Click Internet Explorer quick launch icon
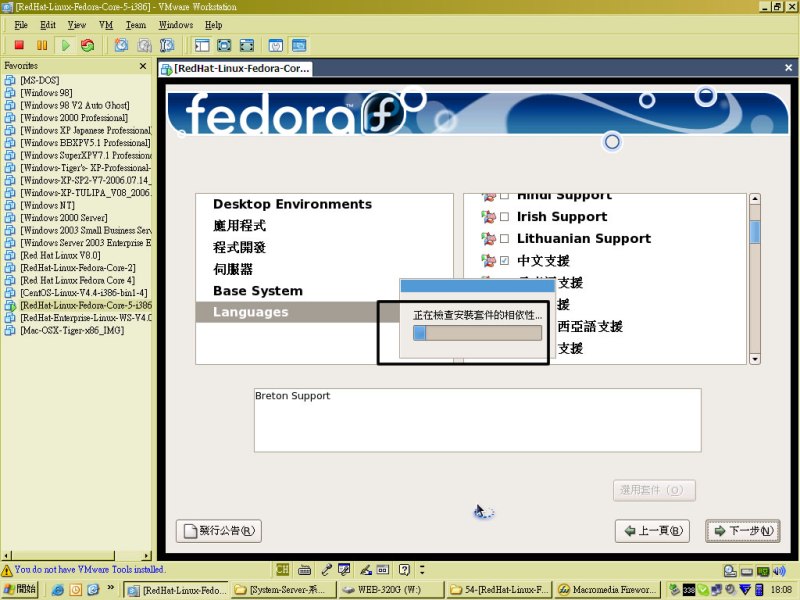This screenshot has width=800, height=600. click(58, 589)
